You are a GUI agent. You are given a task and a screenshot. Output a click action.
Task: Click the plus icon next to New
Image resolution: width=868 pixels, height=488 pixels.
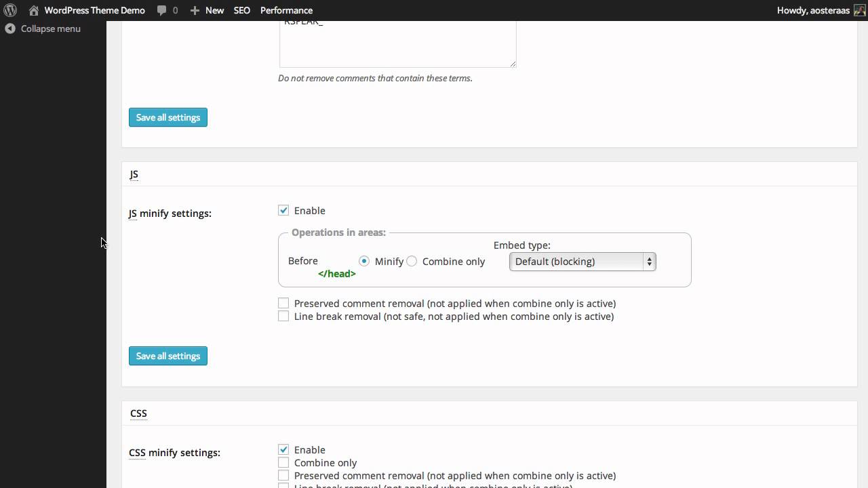coord(195,10)
